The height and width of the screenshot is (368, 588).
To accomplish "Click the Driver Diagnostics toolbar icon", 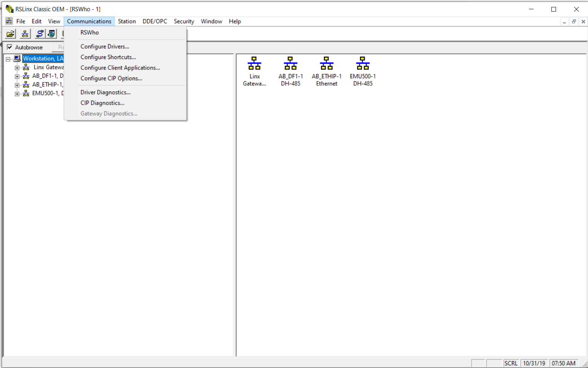I will click(51, 34).
